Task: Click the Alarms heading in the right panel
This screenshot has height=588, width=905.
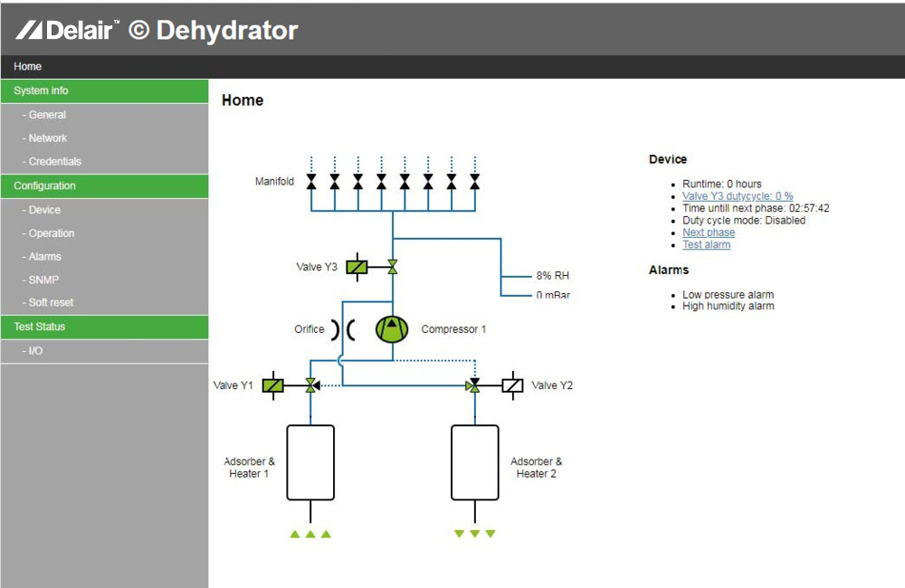Action: pos(669,270)
